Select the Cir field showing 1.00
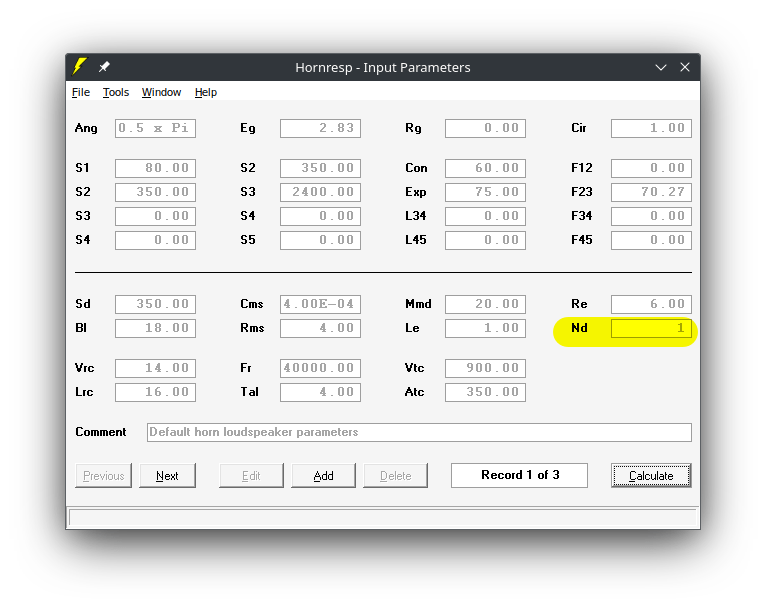The image size is (767, 608). point(651,128)
